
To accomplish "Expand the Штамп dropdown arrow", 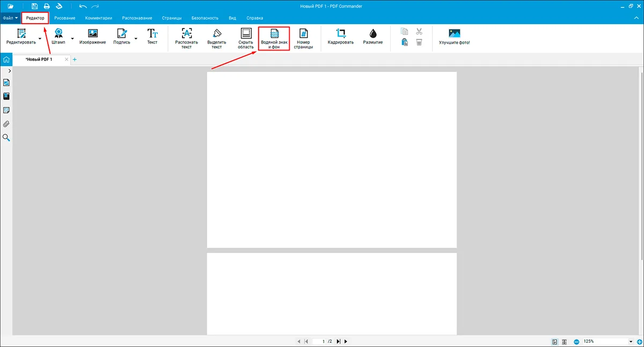I will coord(72,39).
